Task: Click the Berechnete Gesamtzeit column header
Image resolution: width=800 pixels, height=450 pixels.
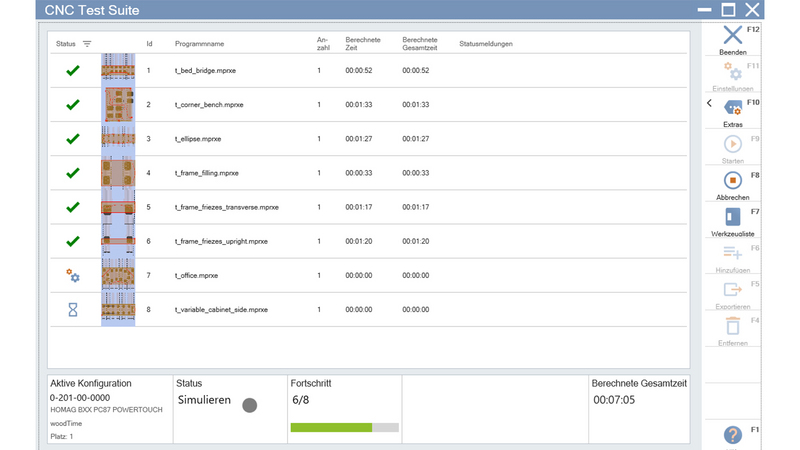Action: point(420,44)
